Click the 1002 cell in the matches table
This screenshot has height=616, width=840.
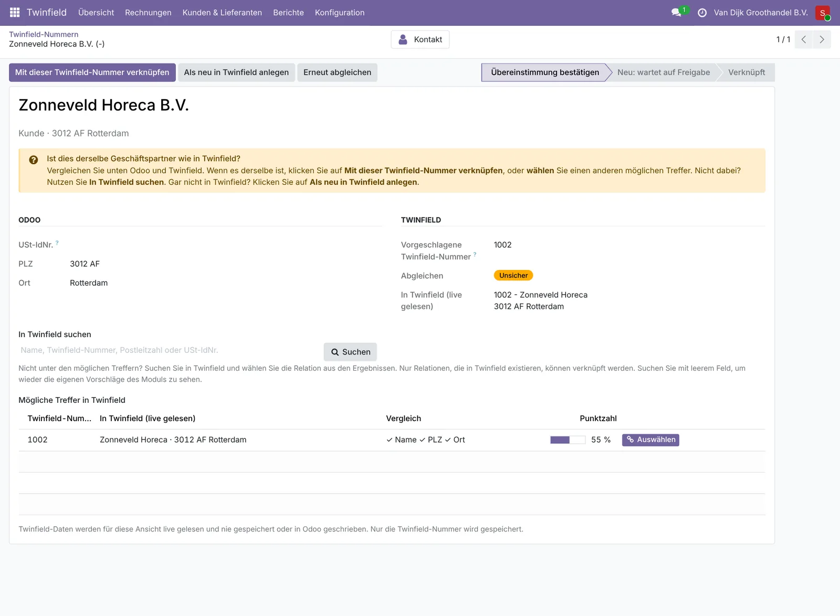click(37, 440)
